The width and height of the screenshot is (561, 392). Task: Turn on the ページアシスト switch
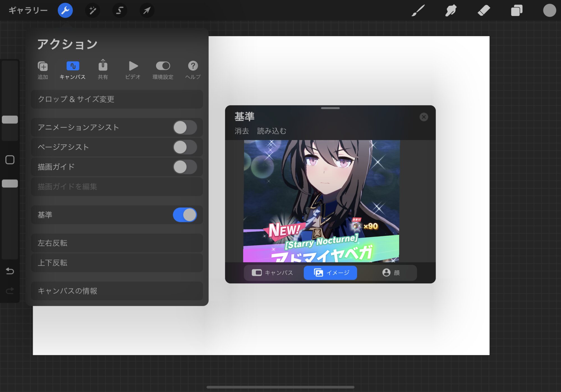click(x=185, y=147)
